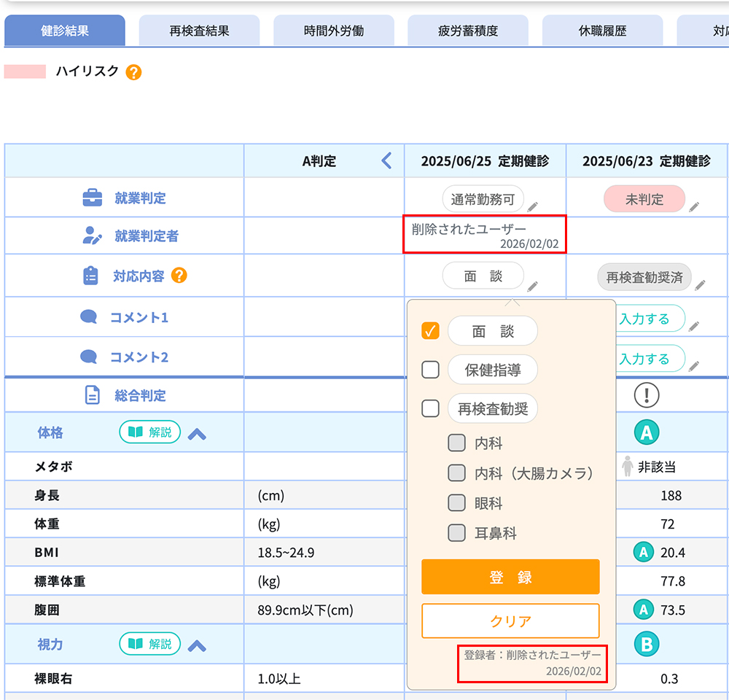Image resolution: width=729 pixels, height=700 pixels.
Task: Click pencil icon next to 面談 pill
Action: click(533, 285)
